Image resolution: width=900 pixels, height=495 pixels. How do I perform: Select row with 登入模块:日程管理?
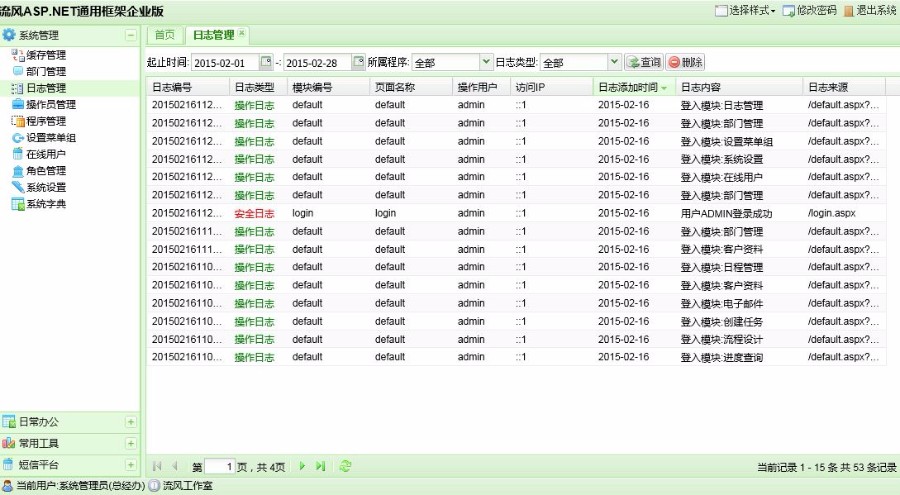tap(517, 267)
